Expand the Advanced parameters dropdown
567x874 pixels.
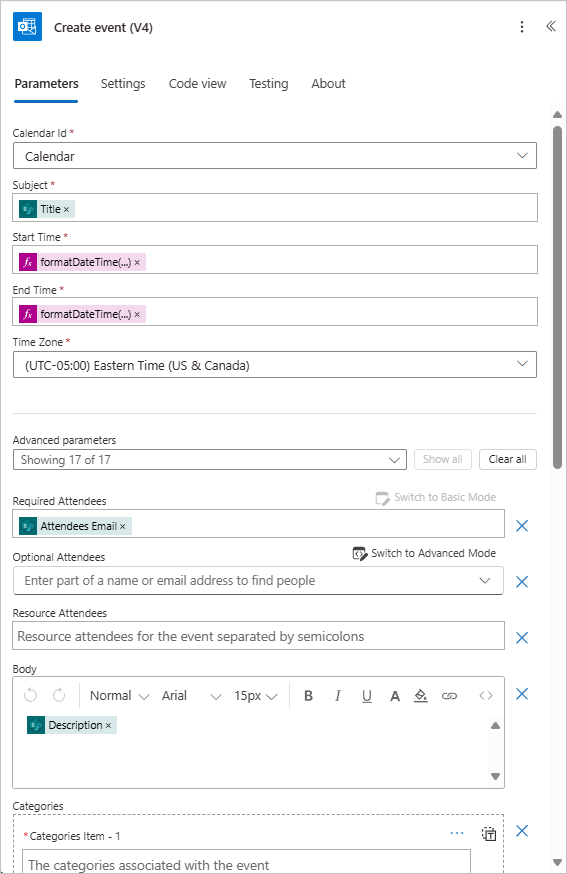(210, 460)
